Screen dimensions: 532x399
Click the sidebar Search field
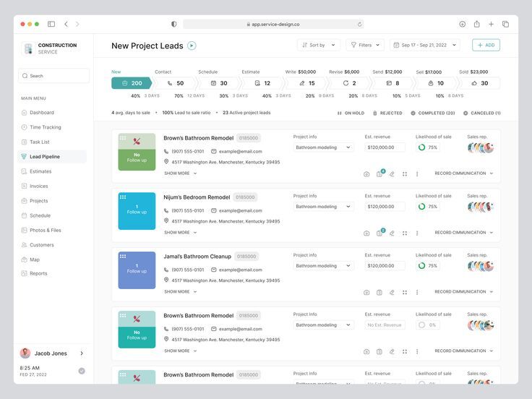pyautogui.click(x=53, y=76)
